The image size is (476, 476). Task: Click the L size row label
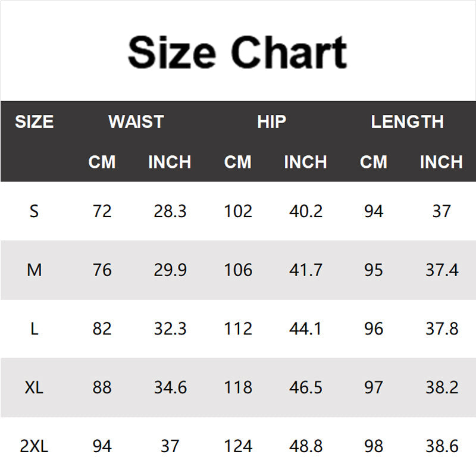tap(34, 329)
